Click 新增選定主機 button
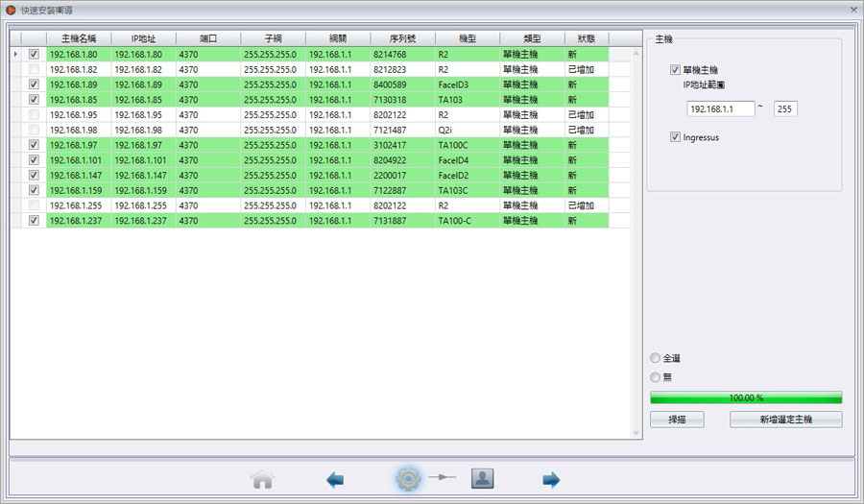Image resolution: width=864 pixels, height=504 pixels. coord(785,420)
